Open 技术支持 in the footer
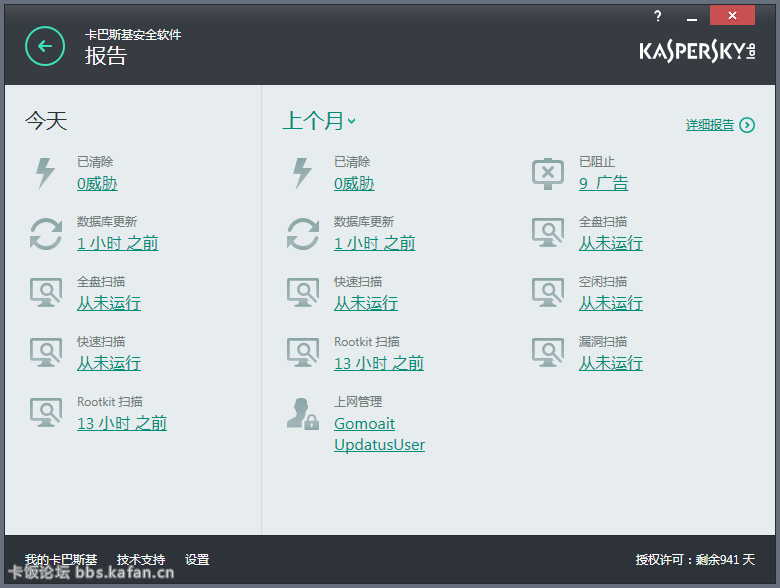Viewport: 780px width, 588px height. click(x=141, y=560)
